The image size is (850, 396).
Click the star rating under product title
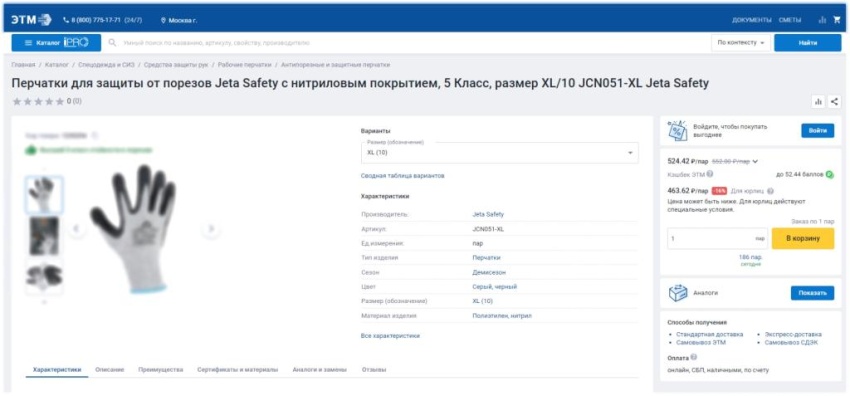[38, 101]
